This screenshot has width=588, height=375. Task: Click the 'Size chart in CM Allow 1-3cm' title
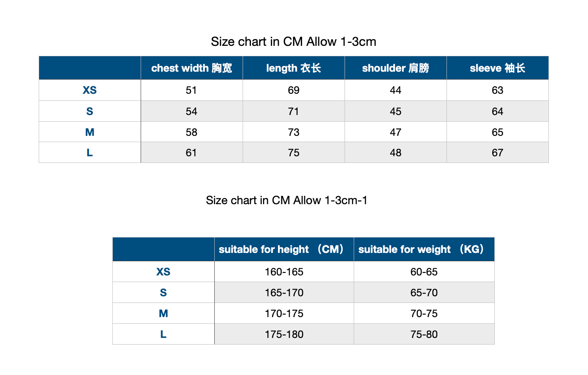click(x=293, y=42)
